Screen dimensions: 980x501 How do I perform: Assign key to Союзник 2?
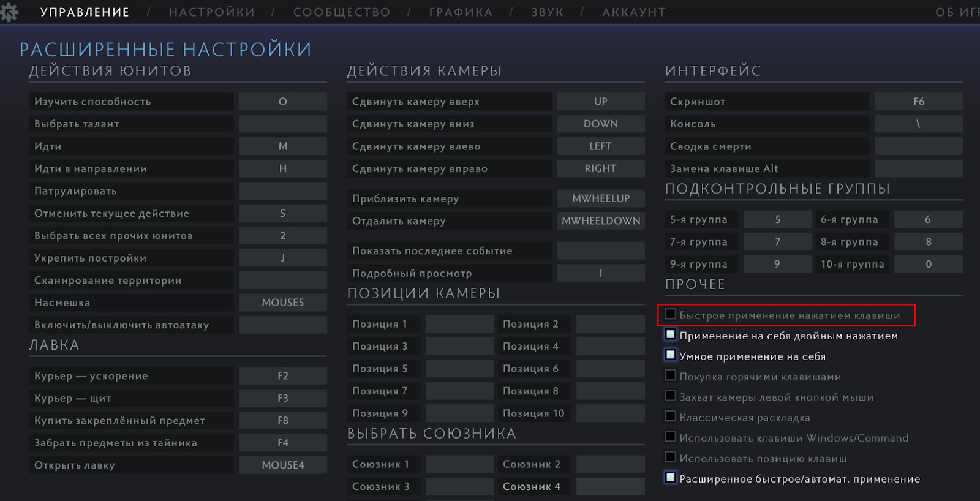pos(611,464)
